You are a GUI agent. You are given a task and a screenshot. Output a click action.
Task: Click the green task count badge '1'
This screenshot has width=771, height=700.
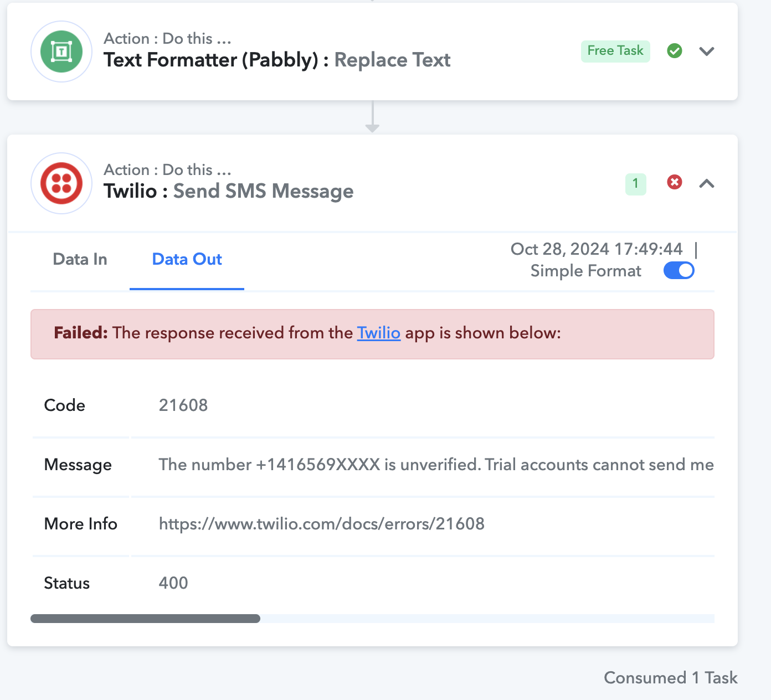pyautogui.click(x=636, y=183)
